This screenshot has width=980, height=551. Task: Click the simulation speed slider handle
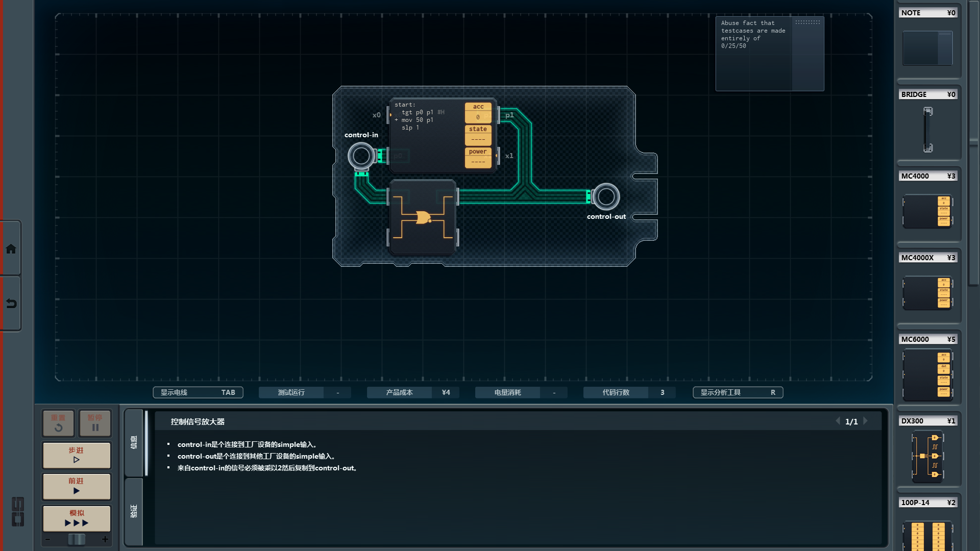pos(77,539)
